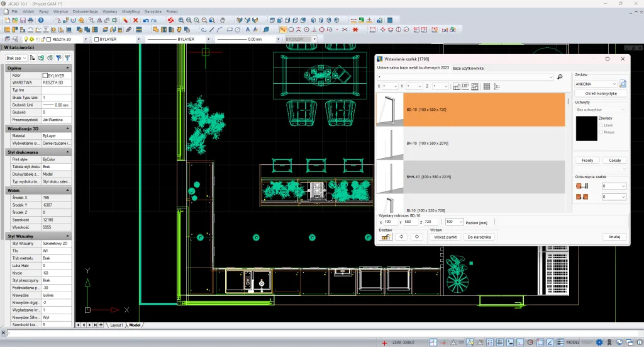
Task: Open the RESZTA-3D layer dropdown
Action: (x=87, y=39)
